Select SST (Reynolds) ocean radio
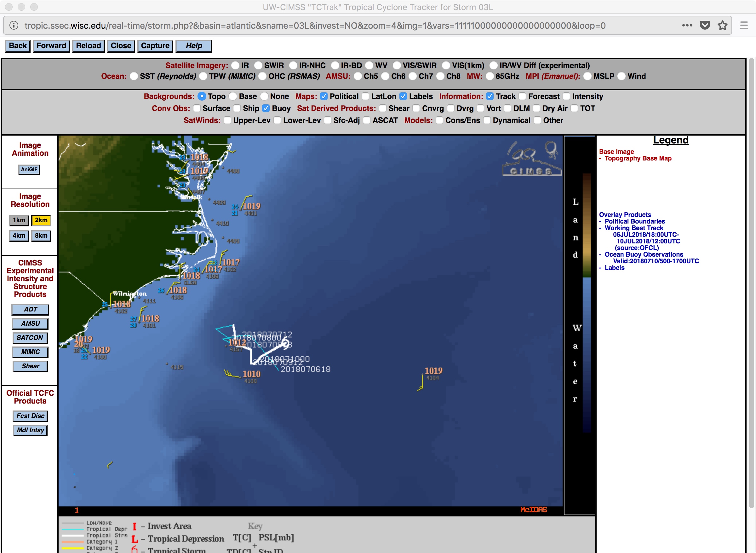Viewport: 756px width, 553px height. click(134, 76)
